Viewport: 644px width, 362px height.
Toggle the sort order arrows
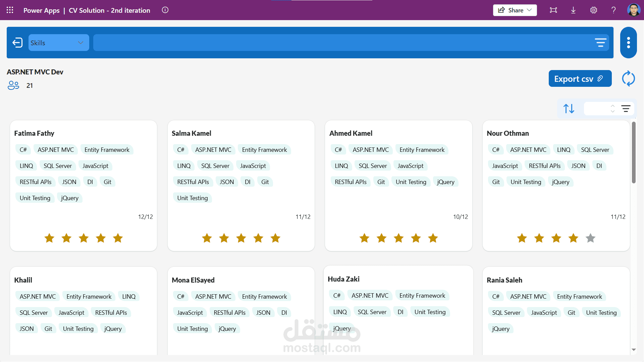point(569,109)
